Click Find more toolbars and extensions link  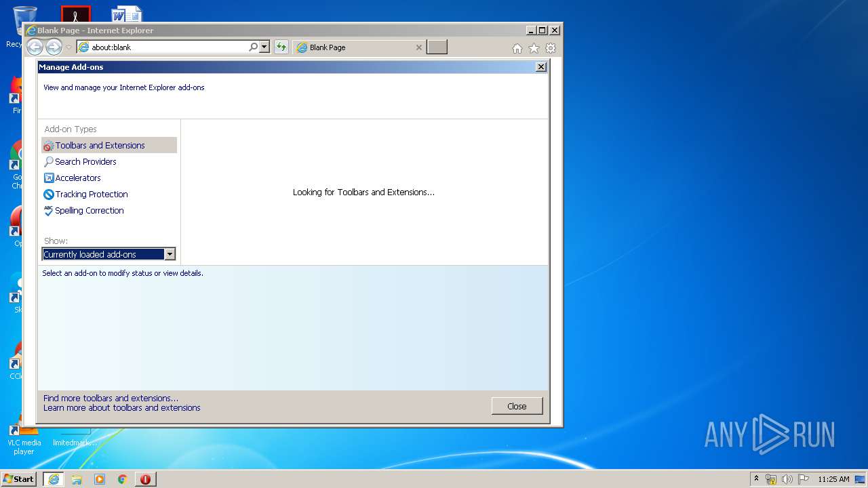111,398
